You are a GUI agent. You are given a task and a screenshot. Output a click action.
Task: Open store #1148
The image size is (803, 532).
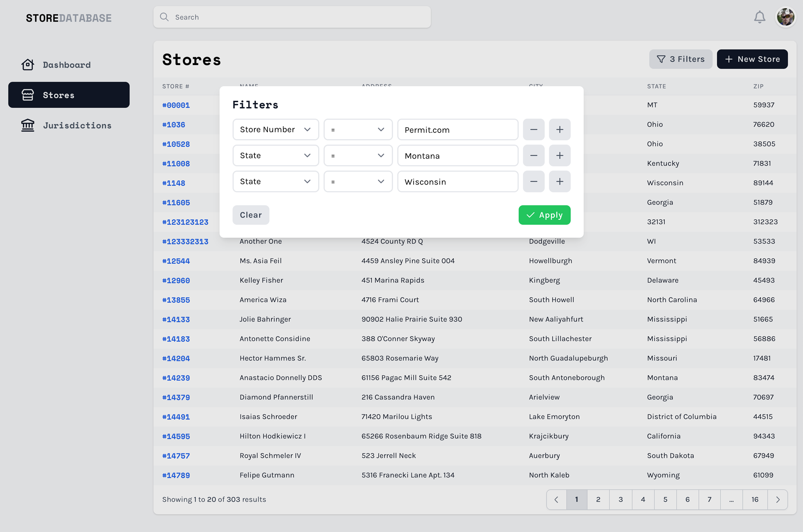tap(174, 183)
